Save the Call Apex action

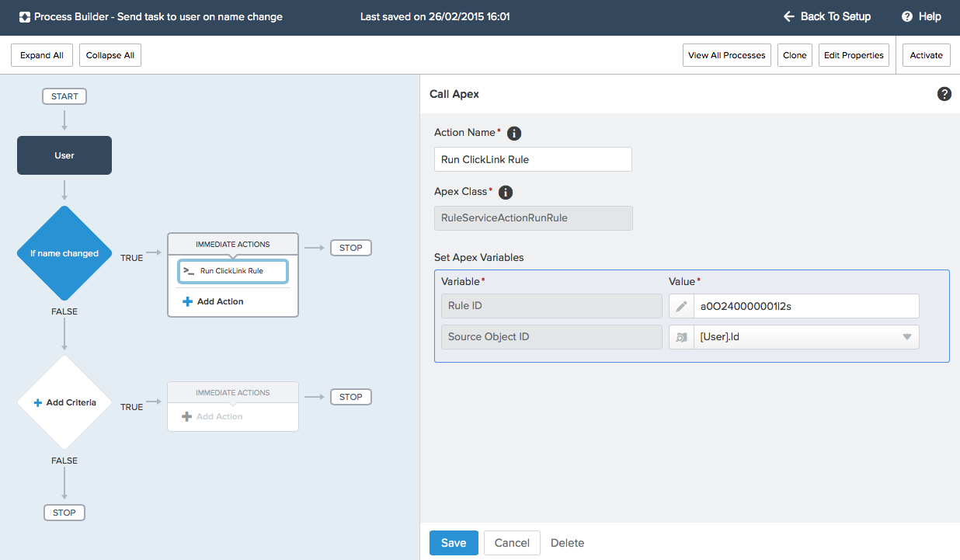pos(454,543)
